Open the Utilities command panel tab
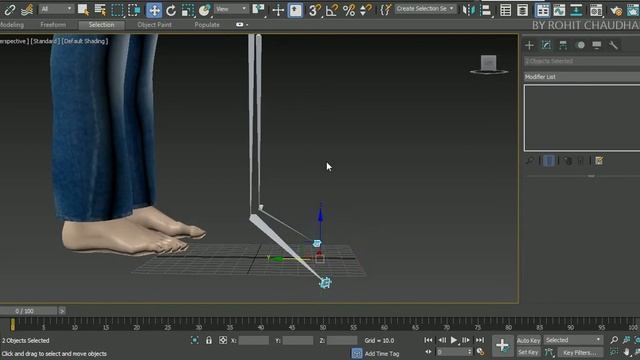Image resolution: width=640 pixels, height=360 pixels. click(613, 45)
